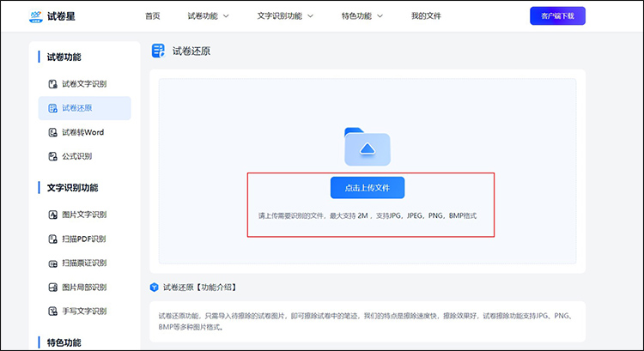Viewport: 644px width, 351px height.
Task: Click the 试卷还原【功能介绍】 heading
Action: point(200,287)
